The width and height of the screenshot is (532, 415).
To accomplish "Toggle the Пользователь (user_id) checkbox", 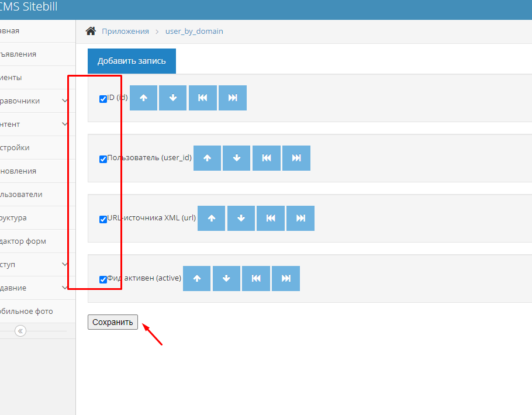I will [x=103, y=159].
